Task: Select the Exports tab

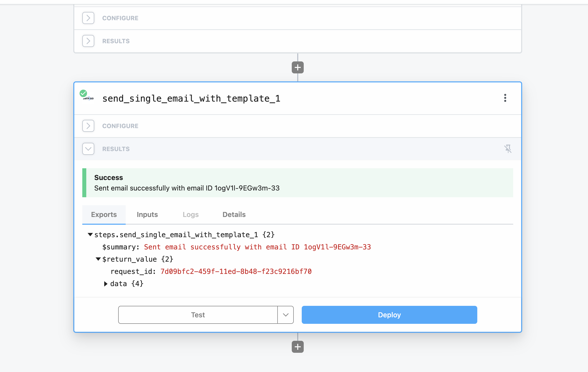Action: [x=104, y=214]
